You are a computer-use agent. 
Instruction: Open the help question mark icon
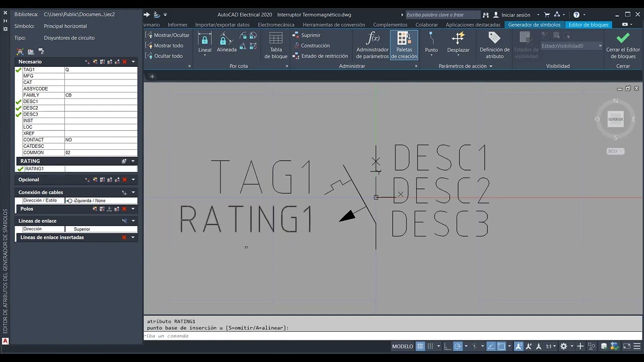pyautogui.click(x=577, y=15)
